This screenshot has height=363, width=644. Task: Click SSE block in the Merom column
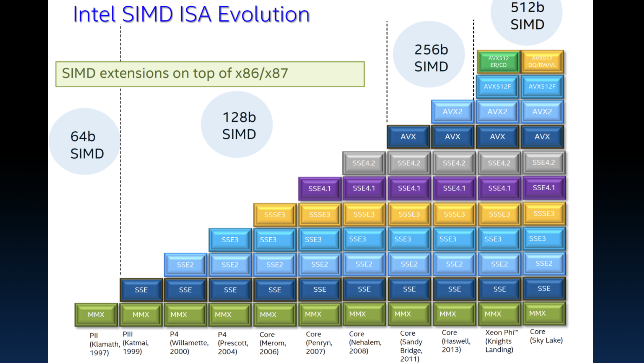[x=275, y=290]
